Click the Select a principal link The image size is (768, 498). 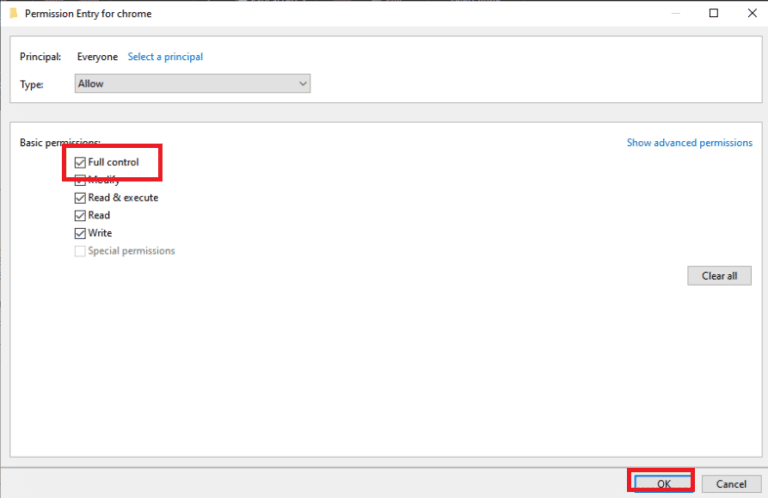[165, 57]
